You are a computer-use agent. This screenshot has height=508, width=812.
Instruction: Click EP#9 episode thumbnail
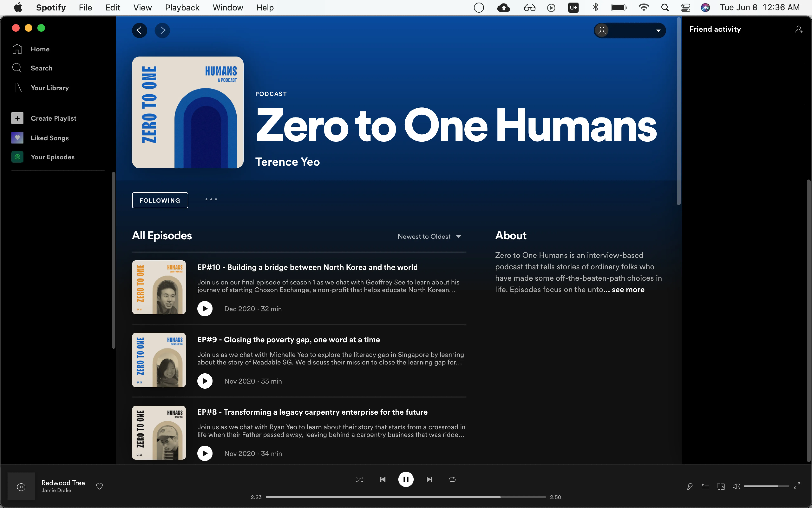pyautogui.click(x=159, y=360)
